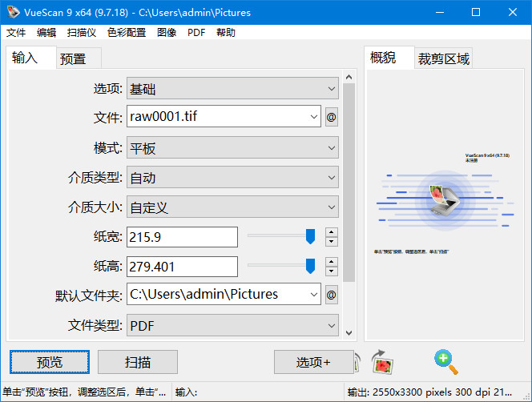Open the 文件类型 dropdown showing PDF
Viewport: 532px width, 402px height.
(x=232, y=326)
